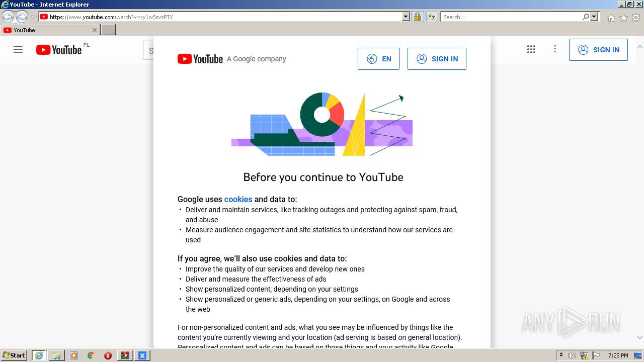The height and width of the screenshot is (362, 644).
Task: Click the 'A Google company' text
Action: (x=256, y=59)
